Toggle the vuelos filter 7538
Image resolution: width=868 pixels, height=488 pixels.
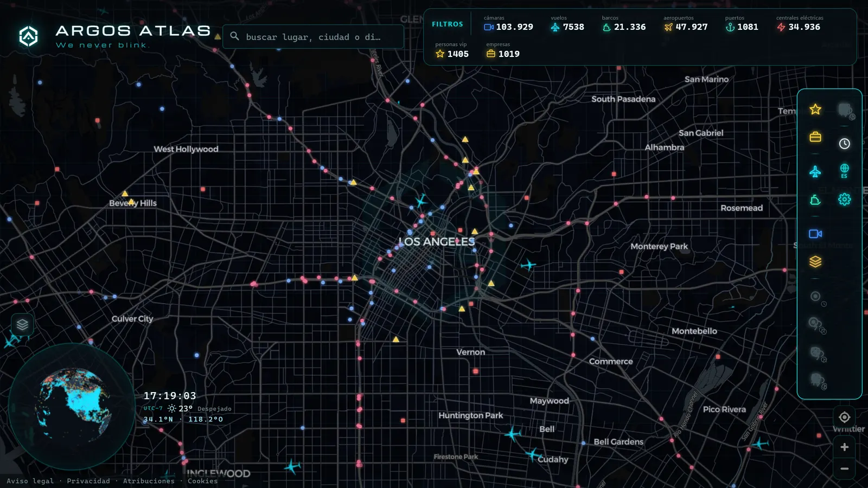point(567,23)
